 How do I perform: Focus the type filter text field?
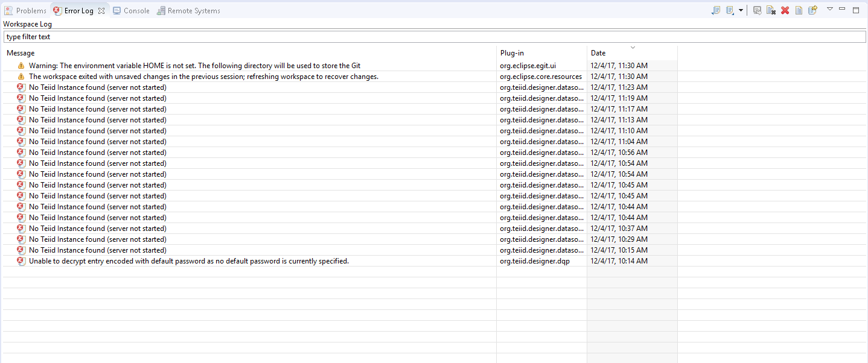pyautogui.click(x=433, y=37)
